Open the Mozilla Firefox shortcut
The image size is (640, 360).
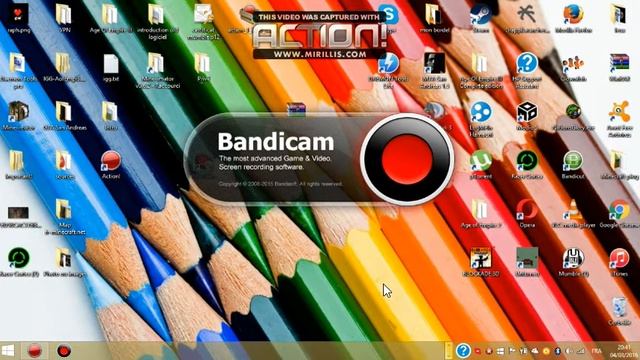(x=573, y=18)
